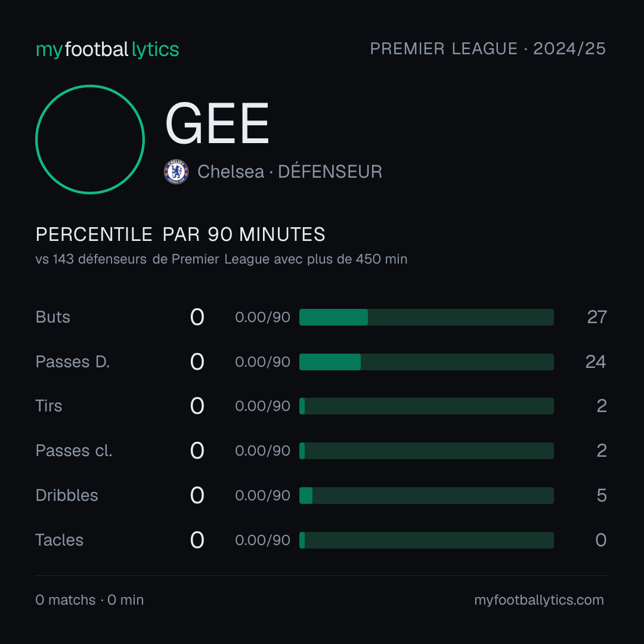The height and width of the screenshot is (644, 644).
Task: Click the Tacles stat label
Action: pyautogui.click(x=59, y=540)
